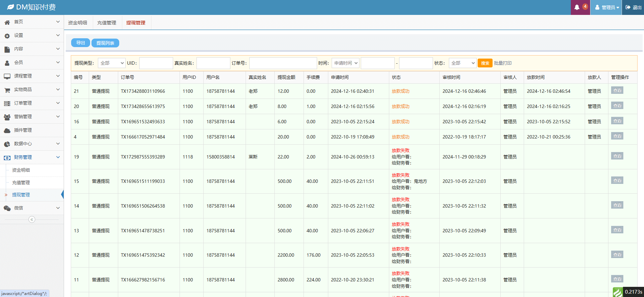Screen dimensions: 644x297
Task: Click the notification bell icon
Action: 577,7
